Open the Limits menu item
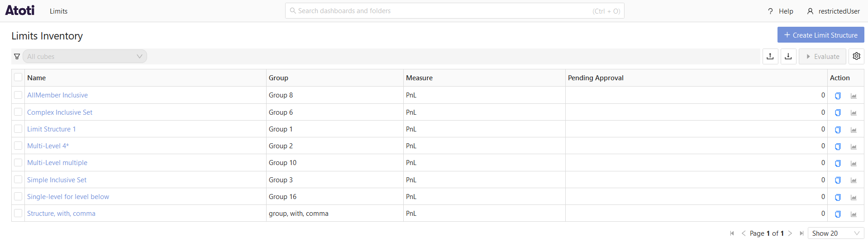The height and width of the screenshot is (248, 868). (x=58, y=11)
